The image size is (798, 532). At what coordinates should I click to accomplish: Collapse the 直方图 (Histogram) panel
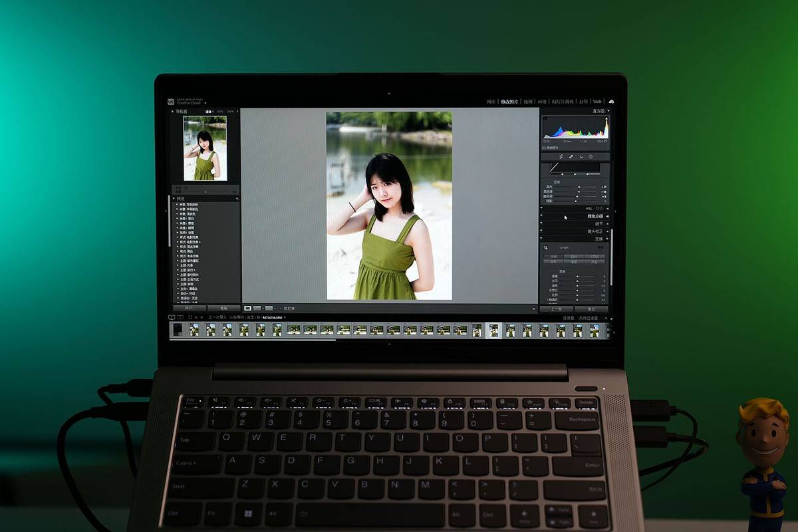pyautogui.click(x=608, y=110)
